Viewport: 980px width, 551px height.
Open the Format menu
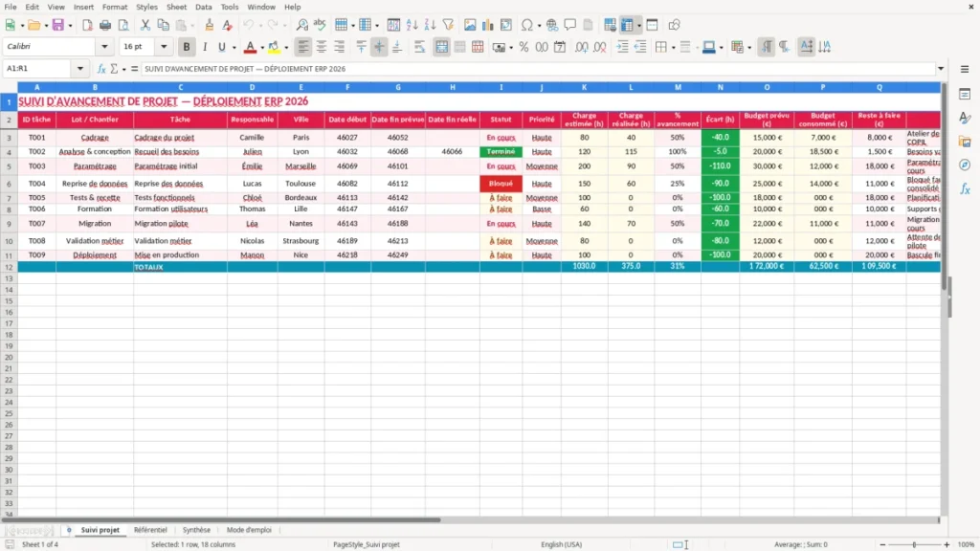point(115,7)
